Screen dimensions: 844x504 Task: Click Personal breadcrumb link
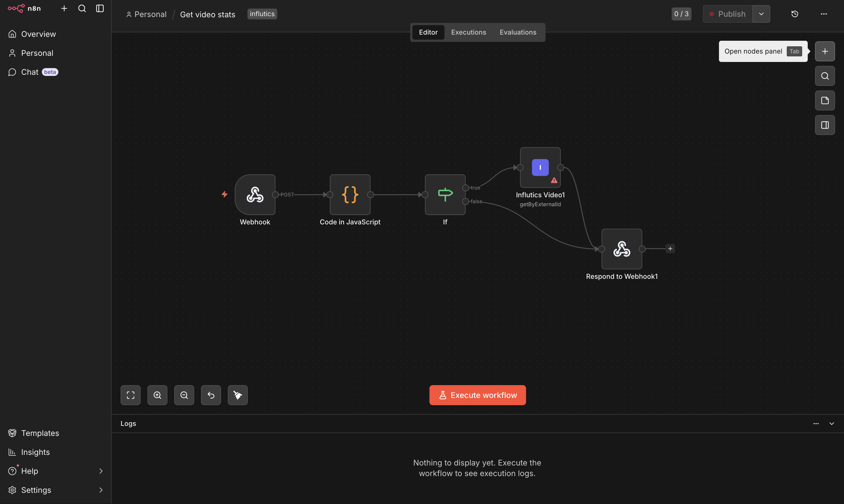click(147, 14)
